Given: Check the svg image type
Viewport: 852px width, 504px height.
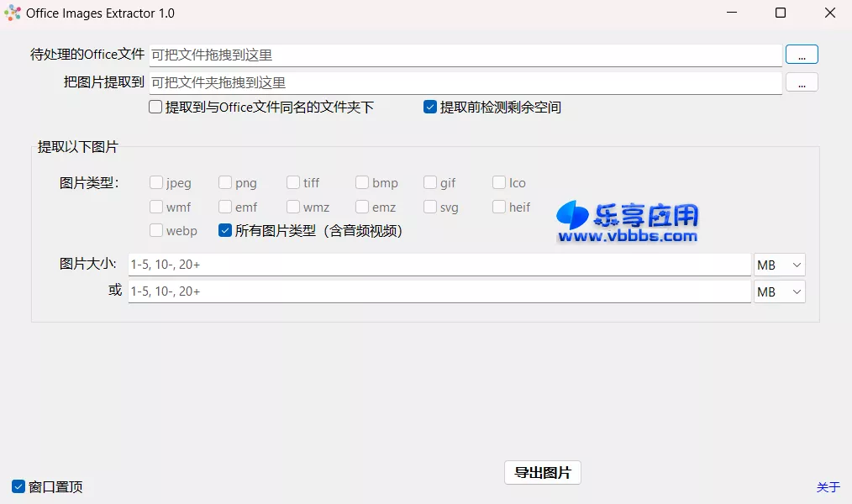Looking at the screenshot, I should click(429, 207).
